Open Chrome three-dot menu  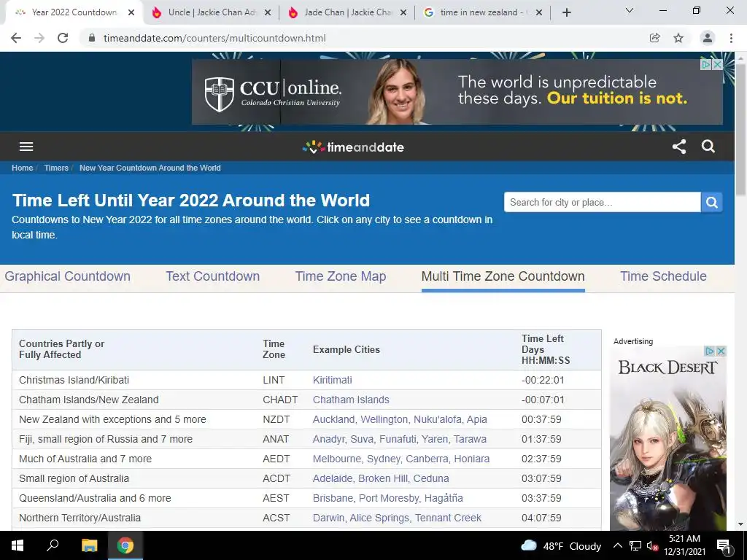731,38
